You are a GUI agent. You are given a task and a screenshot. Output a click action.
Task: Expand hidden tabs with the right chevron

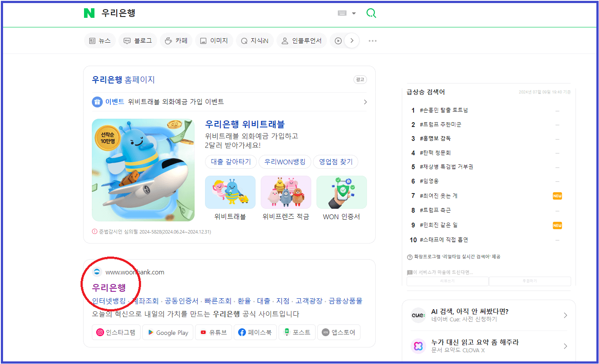pyautogui.click(x=351, y=40)
